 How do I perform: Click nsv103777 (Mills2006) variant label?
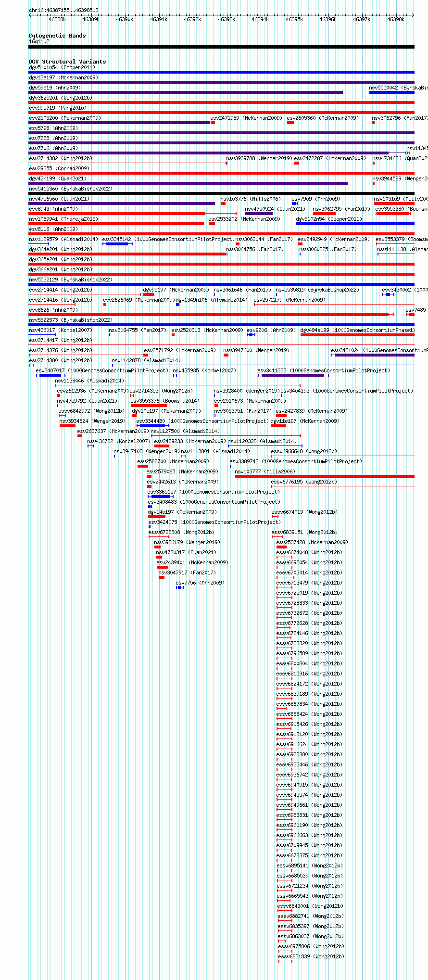pyautogui.click(x=265, y=471)
